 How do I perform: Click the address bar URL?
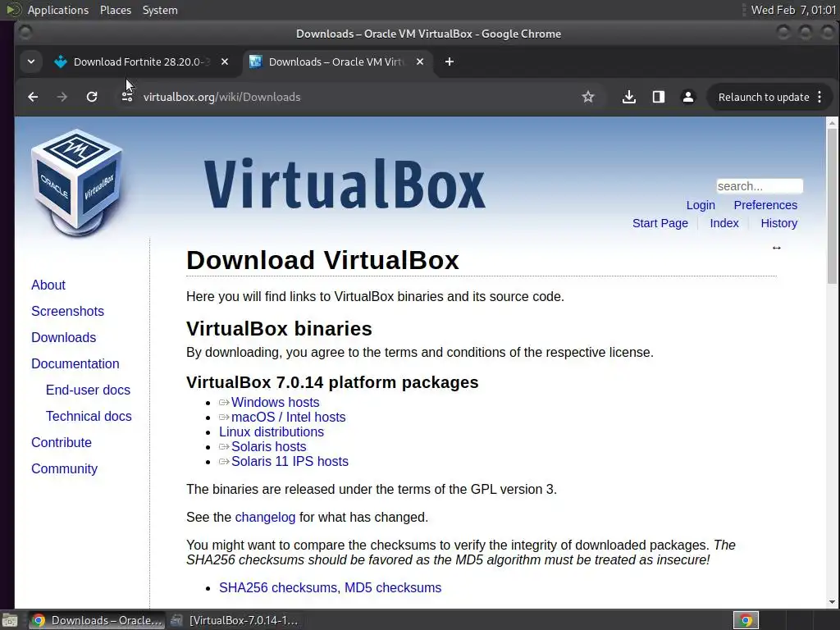click(x=221, y=97)
